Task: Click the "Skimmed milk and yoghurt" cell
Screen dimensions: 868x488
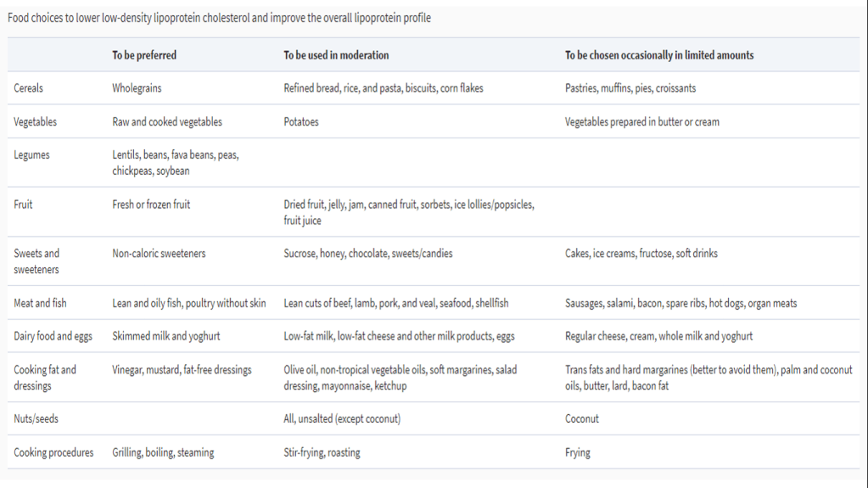Action: (x=166, y=336)
